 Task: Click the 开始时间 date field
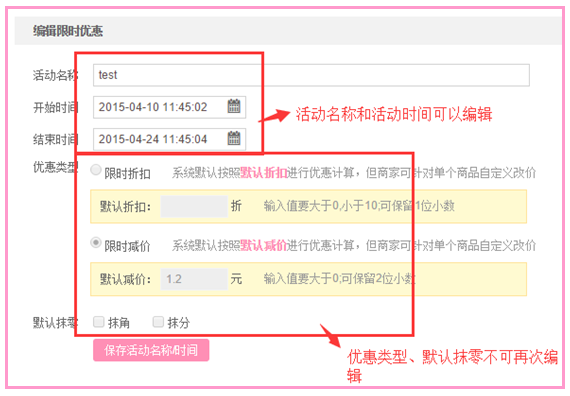(169, 107)
